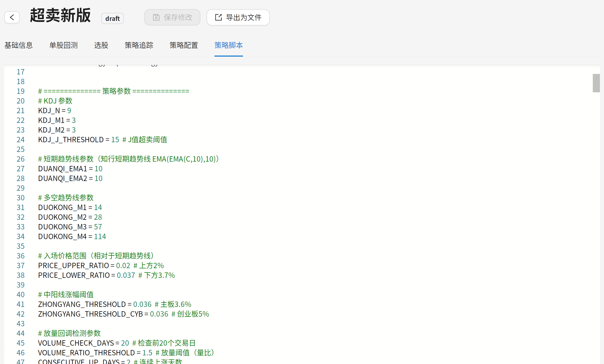Open the 选股 tab
Image resolution: width=604 pixels, height=364 pixels.
(101, 45)
